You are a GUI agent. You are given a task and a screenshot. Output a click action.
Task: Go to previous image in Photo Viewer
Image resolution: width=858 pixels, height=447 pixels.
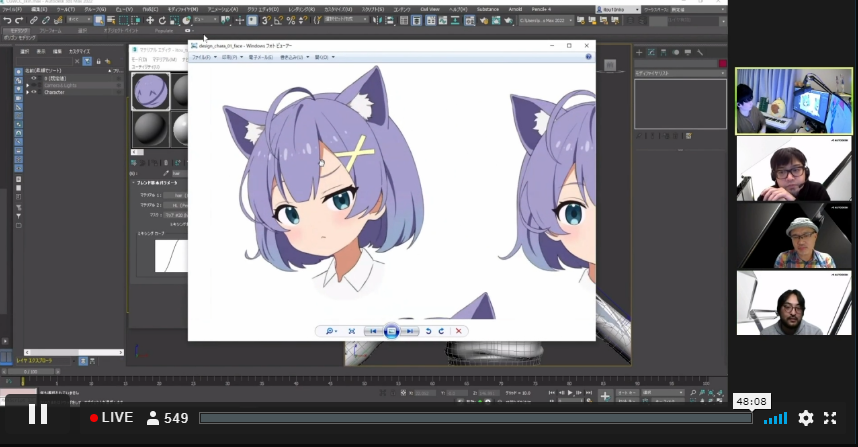pos(373,331)
